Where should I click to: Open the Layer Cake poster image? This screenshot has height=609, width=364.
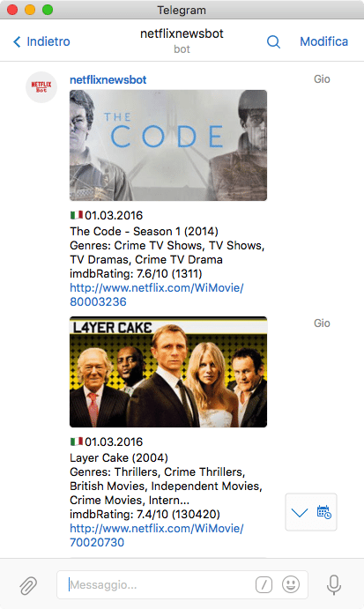pyautogui.click(x=168, y=372)
